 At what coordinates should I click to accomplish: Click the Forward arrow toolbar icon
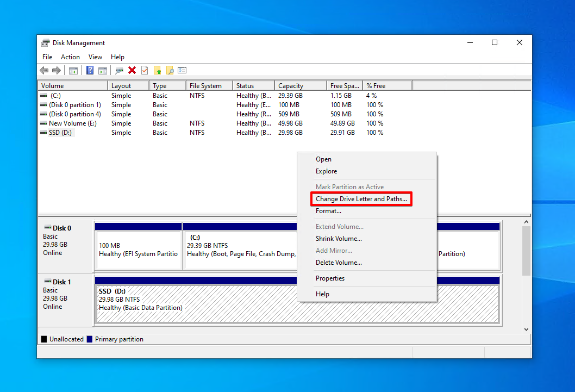point(56,71)
